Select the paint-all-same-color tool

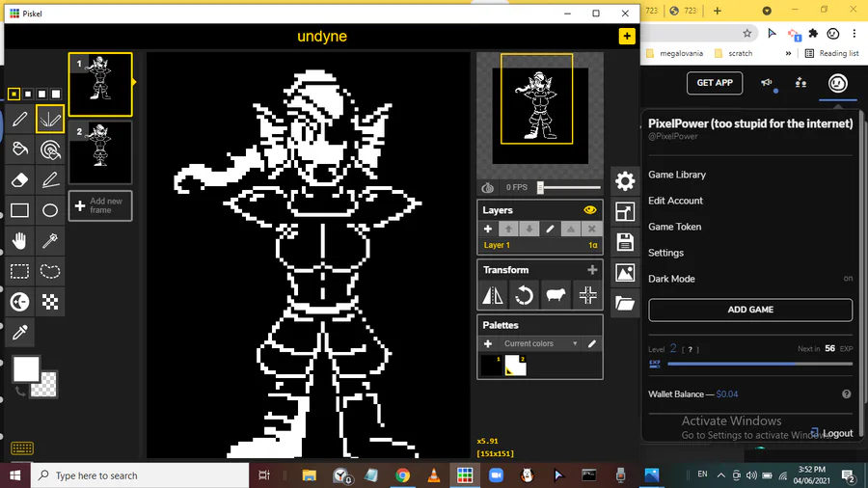pyautogui.click(x=50, y=149)
